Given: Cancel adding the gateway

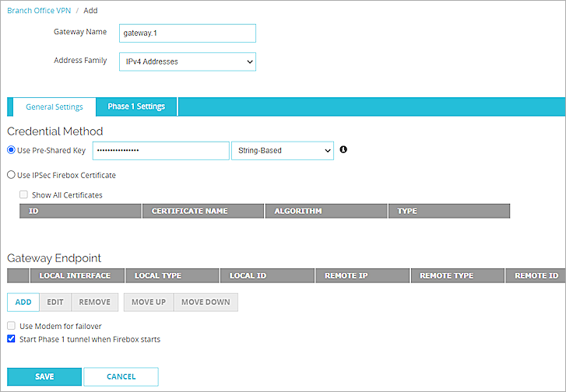Looking at the screenshot, I should coord(121,376).
